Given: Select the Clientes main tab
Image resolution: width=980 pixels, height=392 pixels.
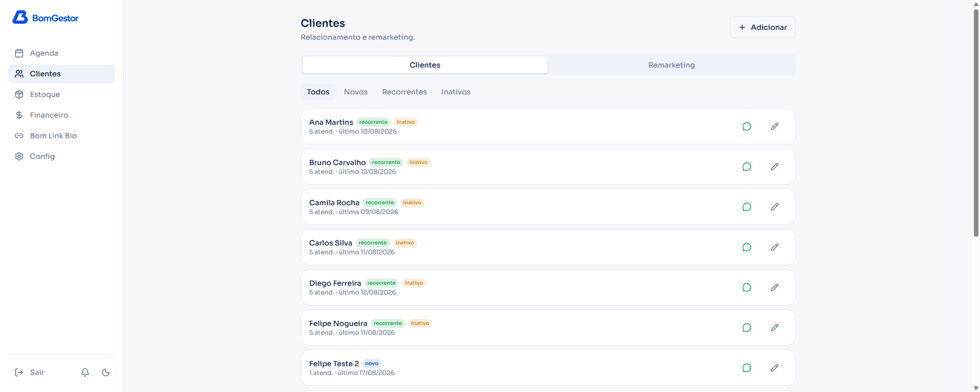Looking at the screenshot, I should point(425,65).
